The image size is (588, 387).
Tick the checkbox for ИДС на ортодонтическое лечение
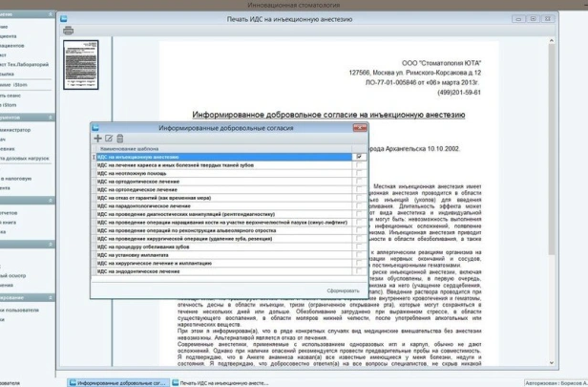coord(359,182)
